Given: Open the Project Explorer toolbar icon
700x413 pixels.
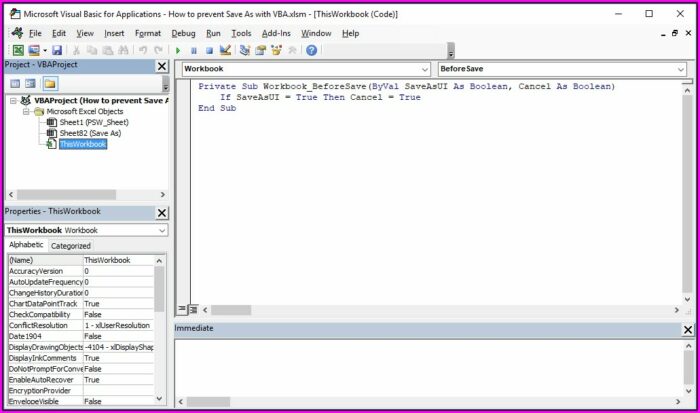Looking at the screenshot, I should click(x=245, y=50).
